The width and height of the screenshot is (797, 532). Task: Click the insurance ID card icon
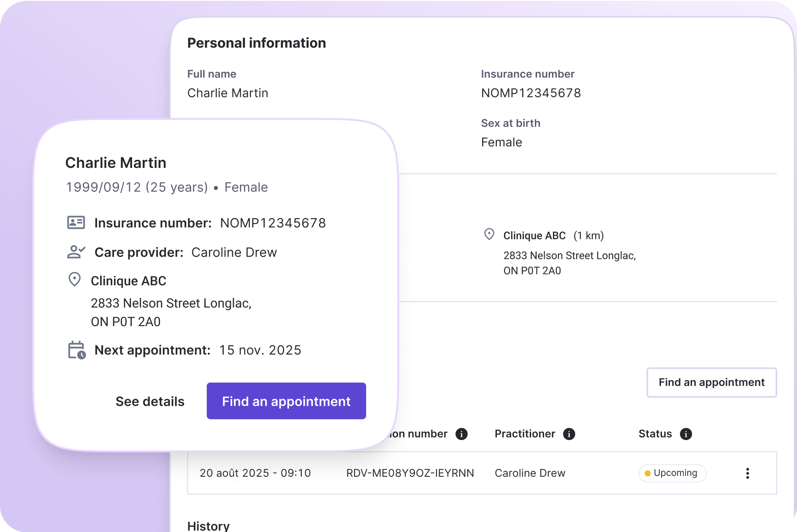[x=76, y=223]
